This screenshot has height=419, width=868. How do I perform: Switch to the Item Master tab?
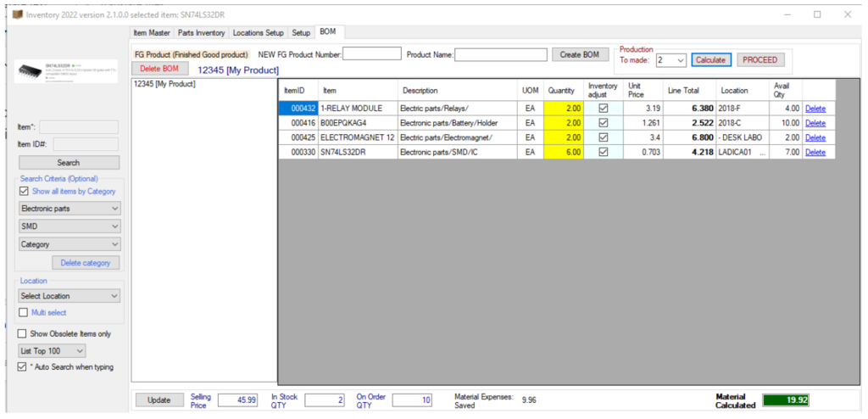click(153, 32)
